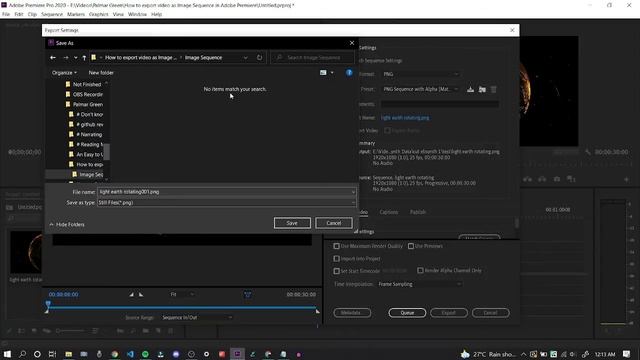Click the Export button
This screenshot has width=640, height=360.
[x=449, y=313]
